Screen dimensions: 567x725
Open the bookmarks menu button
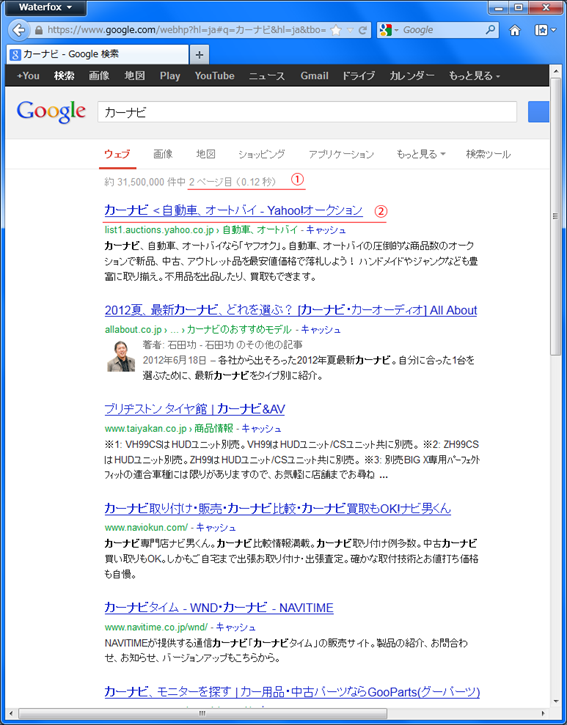tap(545, 31)
